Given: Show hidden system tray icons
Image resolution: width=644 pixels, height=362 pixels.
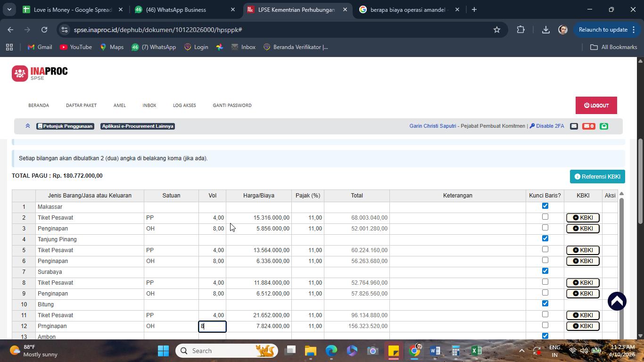Looking at the screenshot, I should tap(521, 351).
